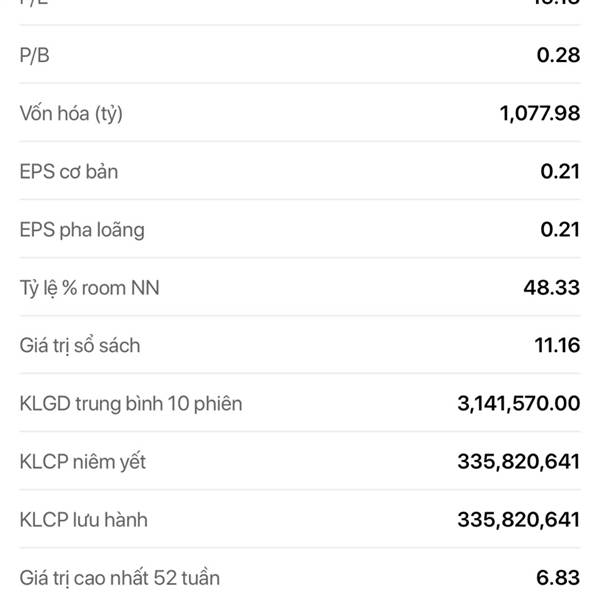The width and height of the screenshot is (600, 600).
Task: Tap the EPS cơ bản value 0.21
Action: pos(560,171)
